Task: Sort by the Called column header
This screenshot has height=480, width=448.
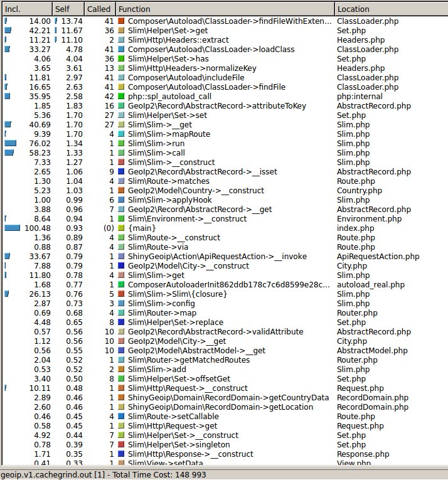Action: point(100,9)
